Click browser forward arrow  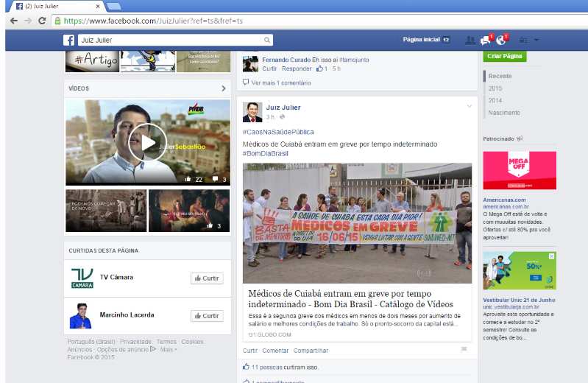coord(28,21)
